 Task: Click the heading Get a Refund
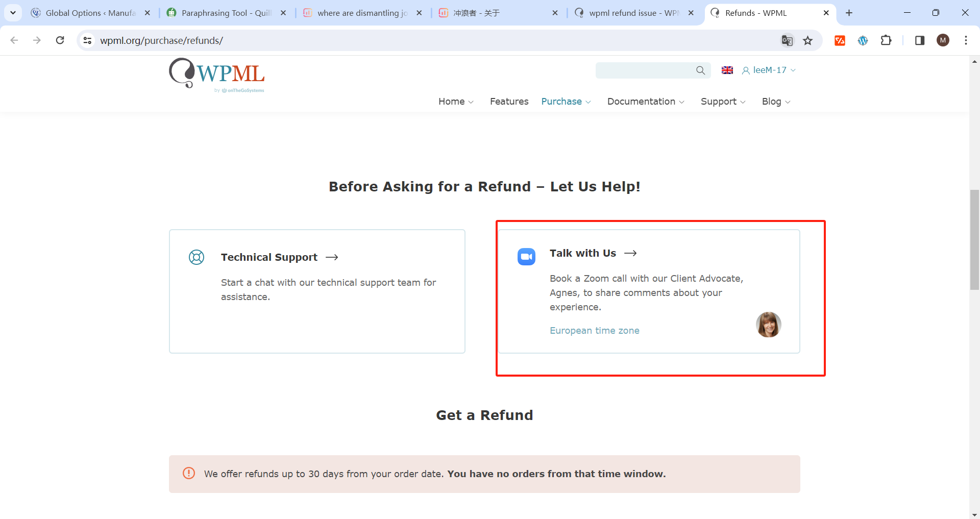(x=484, y=415)
